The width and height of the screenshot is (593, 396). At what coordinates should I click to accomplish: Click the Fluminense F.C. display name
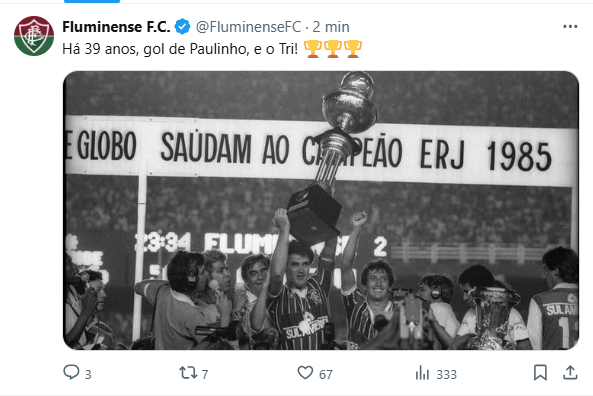click(116, 27)
